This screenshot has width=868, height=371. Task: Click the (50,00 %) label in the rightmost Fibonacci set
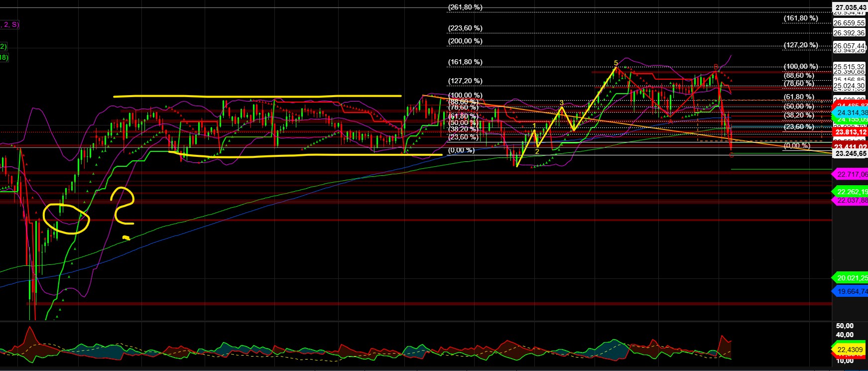799,107
